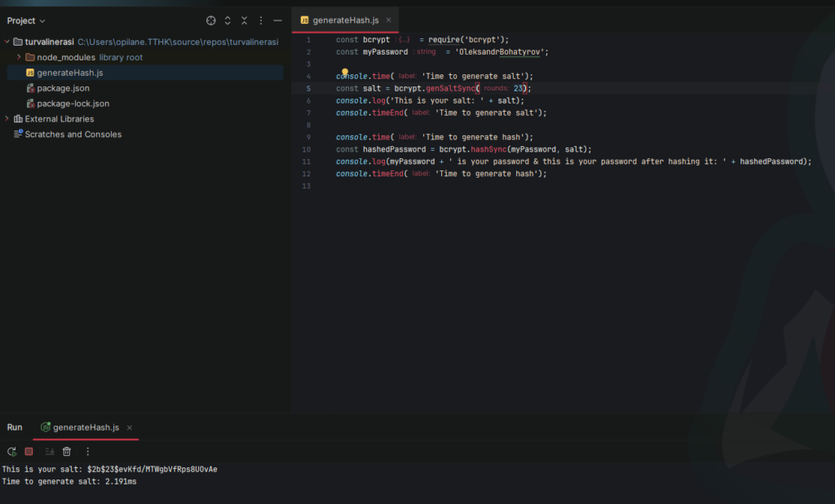Close the generateHash.js run tab
The width and height of the screenshot is (835, 504).
130,427
